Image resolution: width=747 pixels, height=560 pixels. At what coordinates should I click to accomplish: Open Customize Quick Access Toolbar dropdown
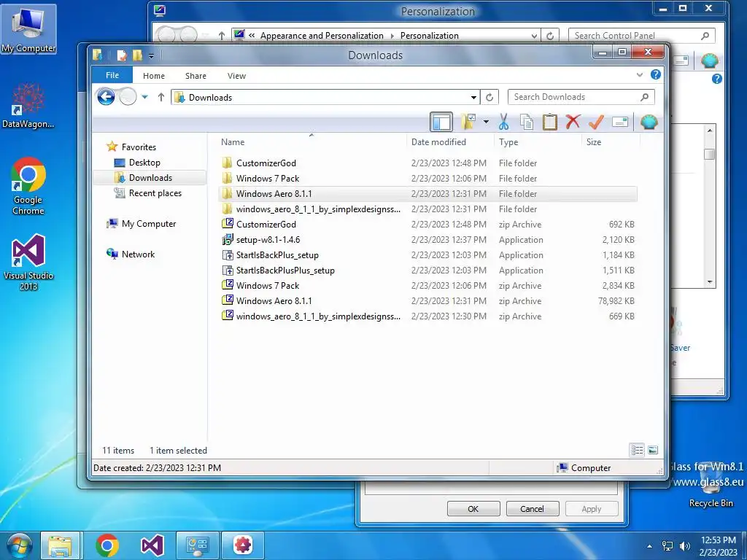coord(151,55)
